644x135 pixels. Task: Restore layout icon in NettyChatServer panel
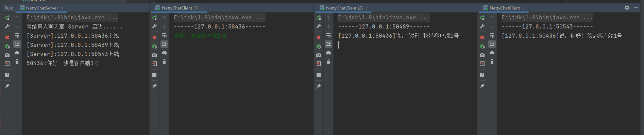coord(7,75)
